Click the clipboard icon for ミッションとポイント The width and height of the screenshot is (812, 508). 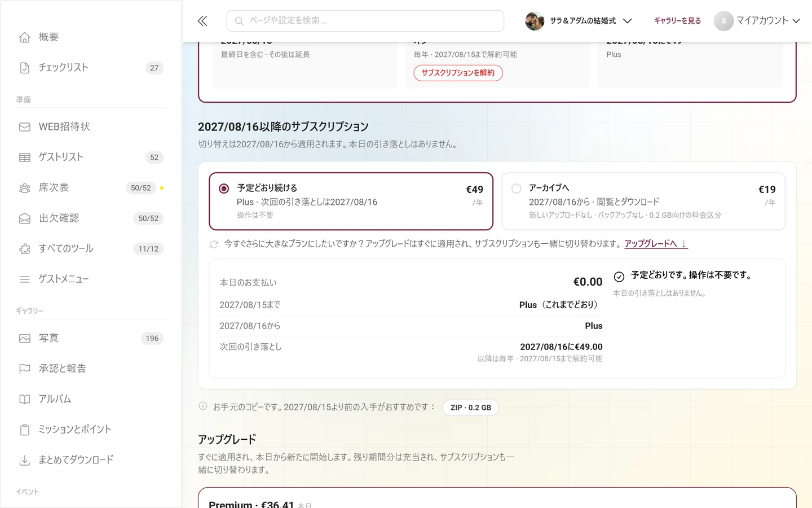pyautogui.click(x=25, y=430)
